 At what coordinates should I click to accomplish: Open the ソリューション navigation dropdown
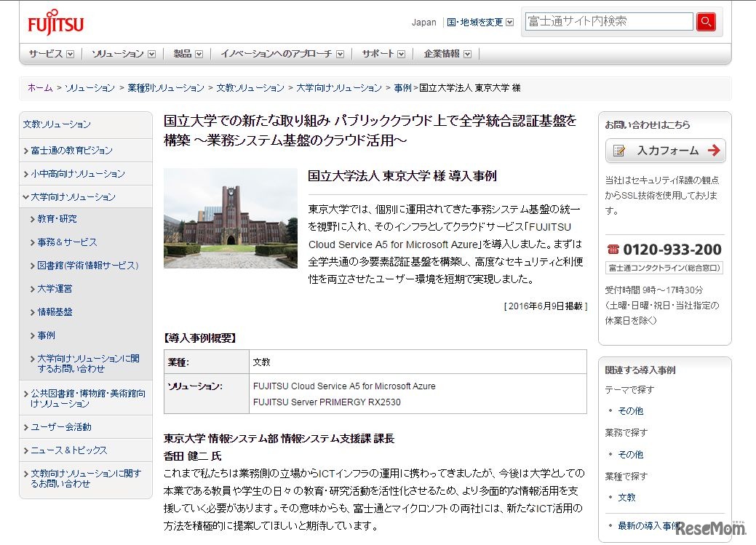(123, 54)
